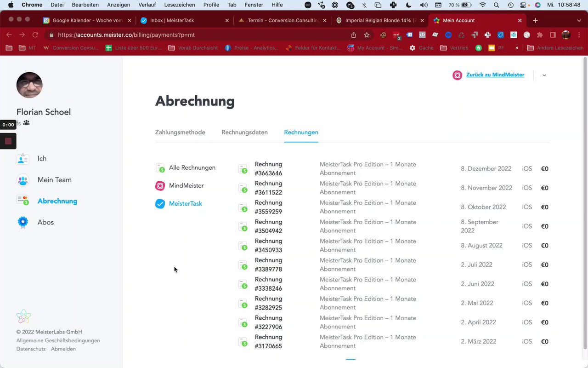This screenshot has width=588, height=368.
Task: Click the team members icon under the name
Action: pyautogui.click(x=27, y=123)
